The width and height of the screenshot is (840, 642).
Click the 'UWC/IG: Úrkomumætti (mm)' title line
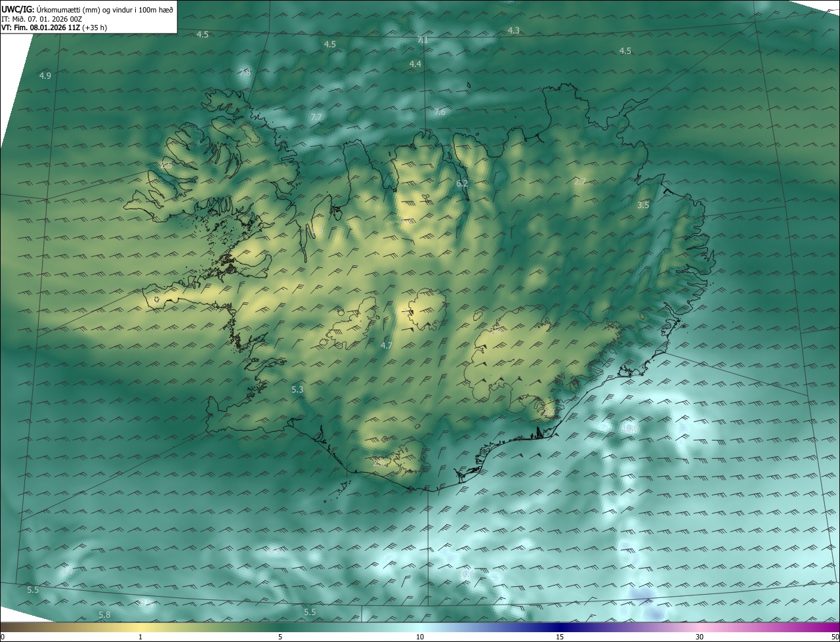coord(87,10)
